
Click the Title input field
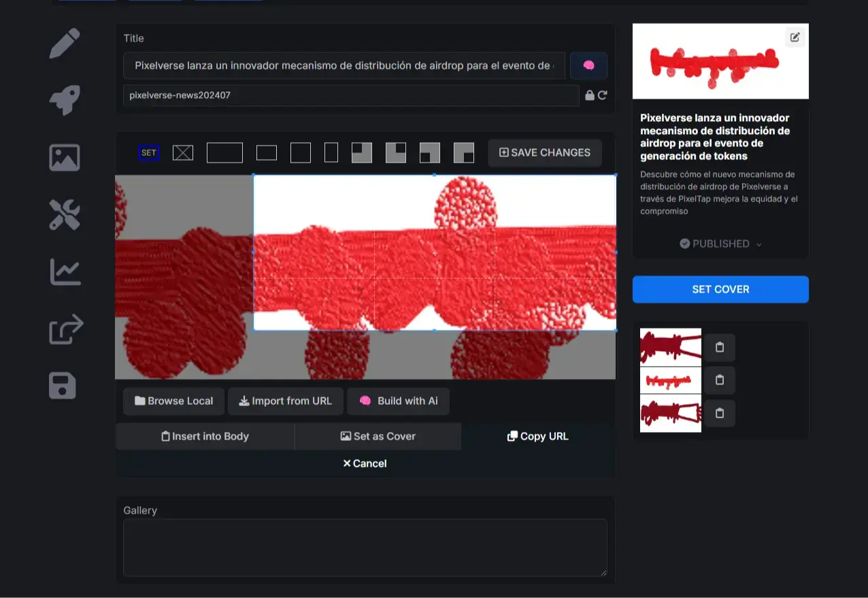[x=344, y=66]
